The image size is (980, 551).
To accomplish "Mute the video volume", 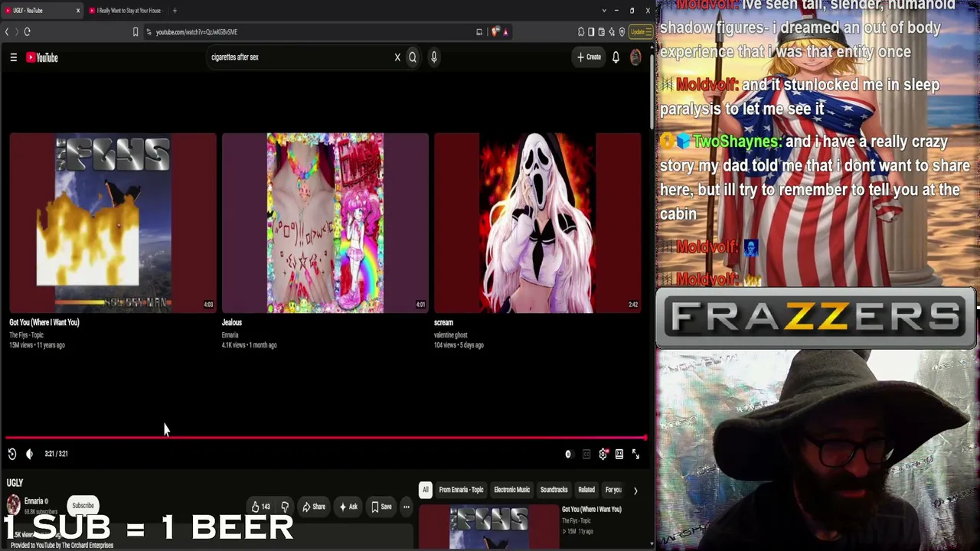I will click(x=29, y=454).
